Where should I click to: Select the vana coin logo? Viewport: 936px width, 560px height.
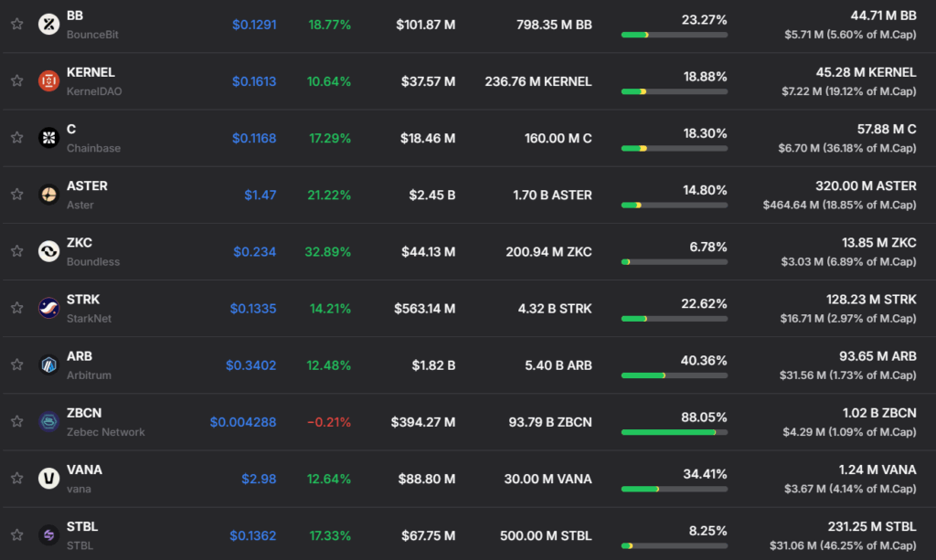click(x=48, y=479)
